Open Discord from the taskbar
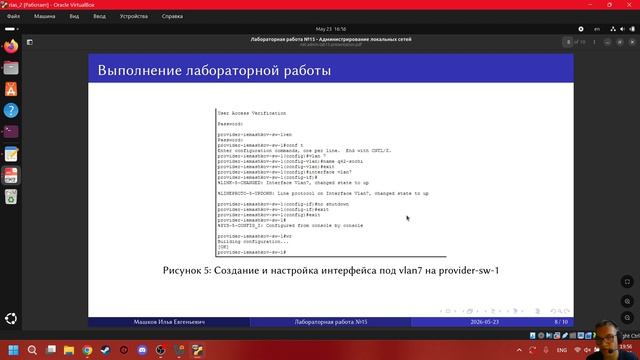 click(x=142, y=350)
